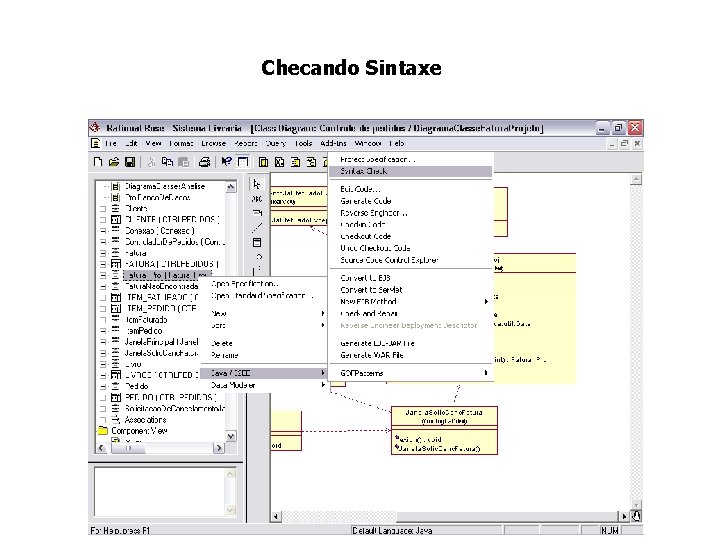Click the Rational Rose title bar icon

point(95,128)
